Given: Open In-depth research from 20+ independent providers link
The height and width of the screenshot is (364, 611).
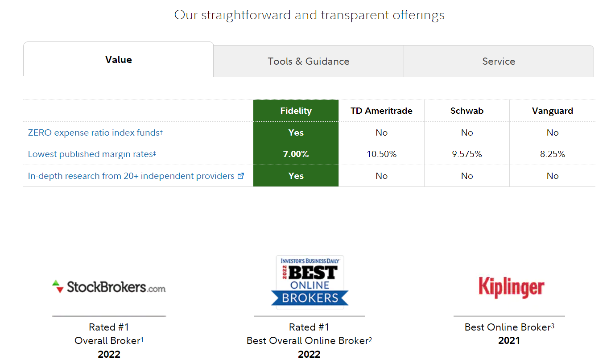Looking at the screenshot, I should [x=131, y=176].
